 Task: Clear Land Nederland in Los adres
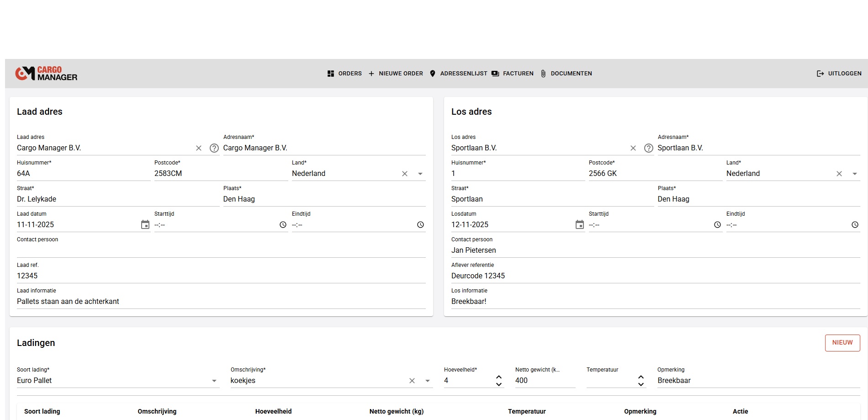tap(839, 174)
